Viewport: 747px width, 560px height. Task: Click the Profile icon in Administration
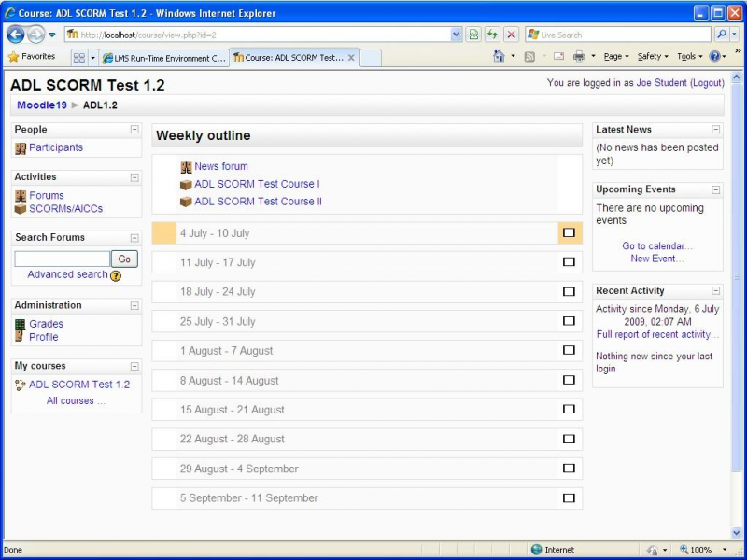20,337
